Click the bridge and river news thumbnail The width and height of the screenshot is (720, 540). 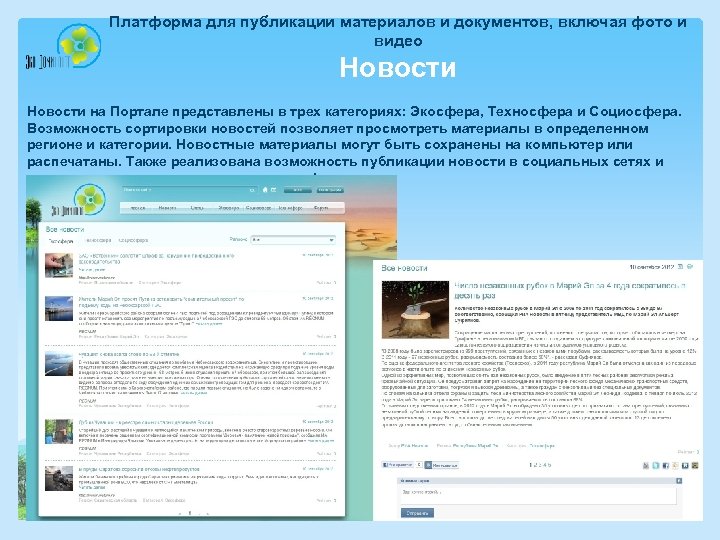pyautogui.click(x=59, y=308)
